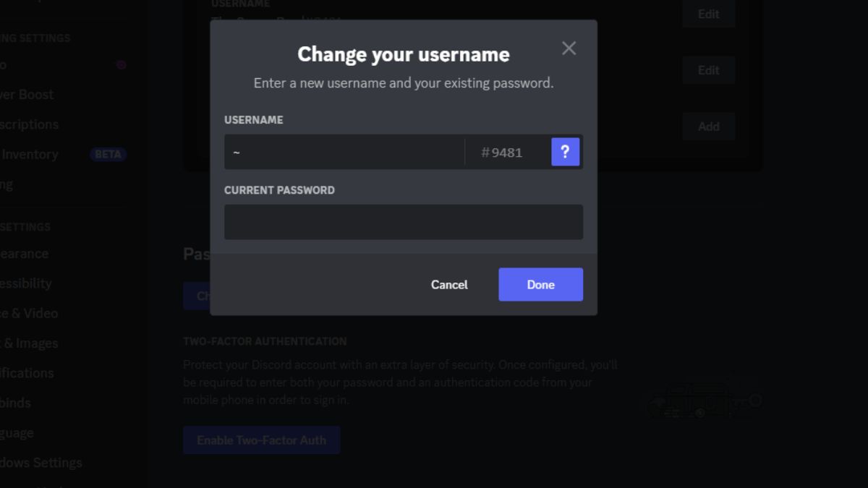The width and height of the screenshot is (868, 488).
Task: Open Windows Settings in the sidebar
Action: click(41, 462)
